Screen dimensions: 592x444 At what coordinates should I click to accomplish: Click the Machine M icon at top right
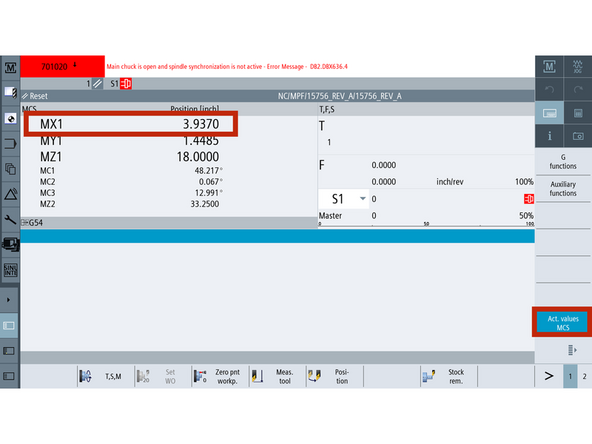pyautogui.click(x=549, y=67)
